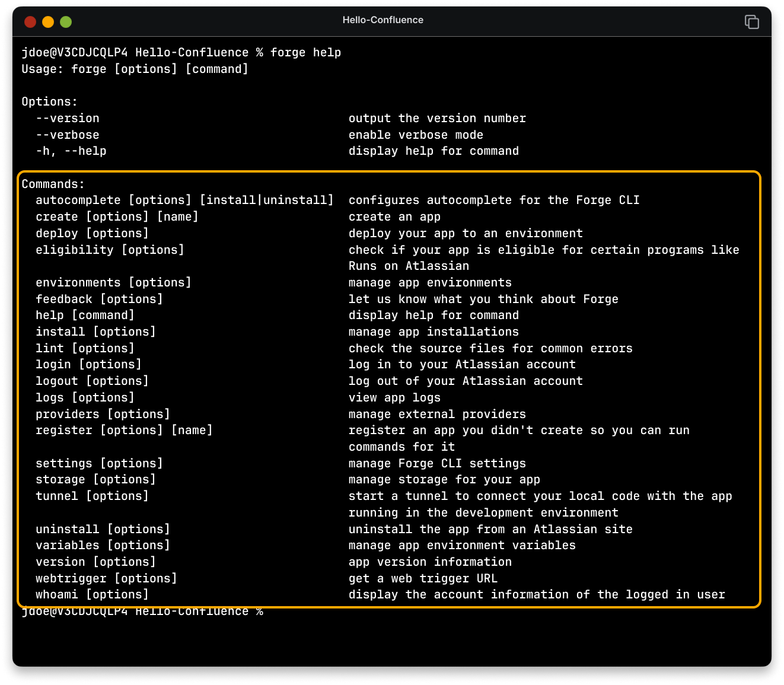
Task: Click 'running in the development environment' line
Action: tap(483, 512)
